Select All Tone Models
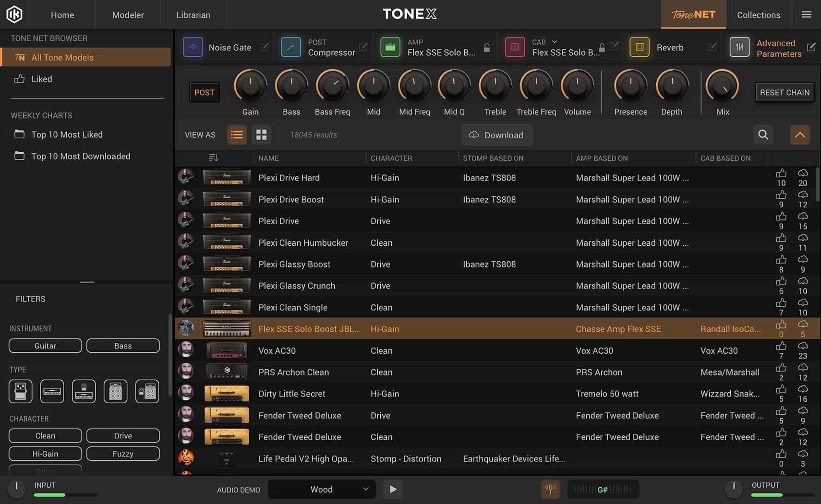 (85, 57)
